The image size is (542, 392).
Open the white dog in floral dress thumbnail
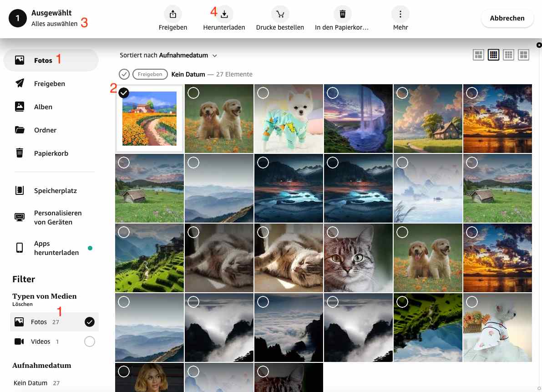497,328
